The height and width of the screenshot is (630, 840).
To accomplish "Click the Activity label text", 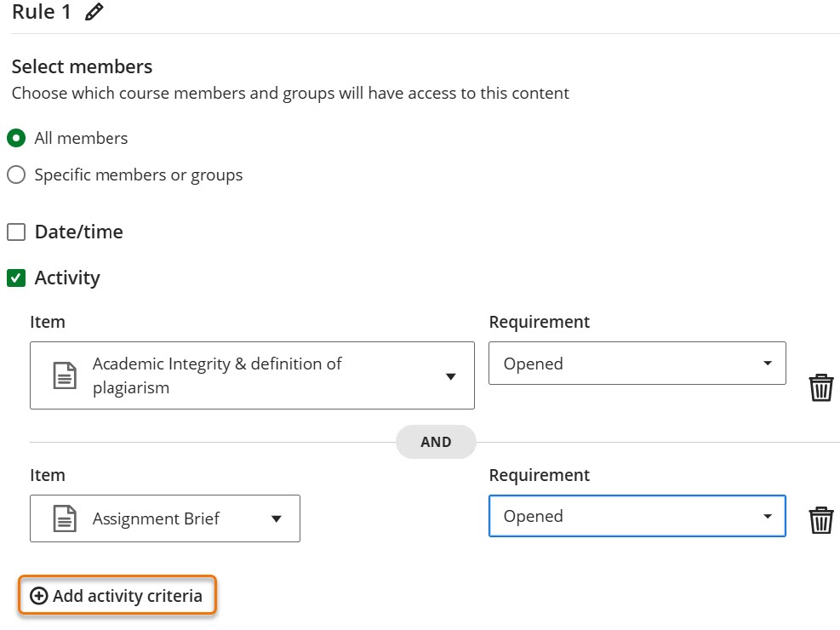I will (x=67, y=278).
